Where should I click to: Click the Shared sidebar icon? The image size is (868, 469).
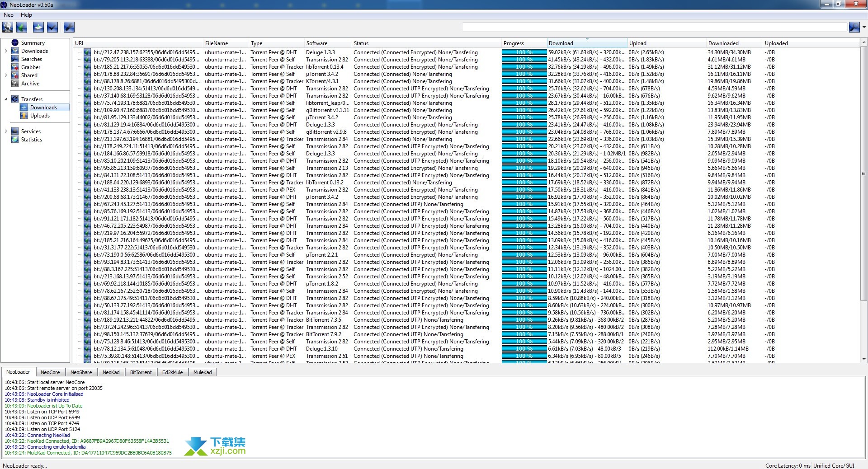click(15, 75)
